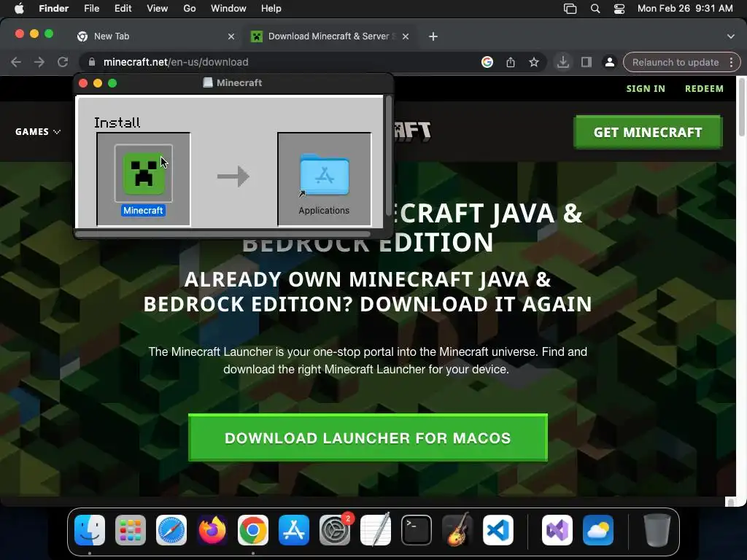Reload the Minecraft download page
The height and width of the screenshot is (560, 747).
(63, 63)
